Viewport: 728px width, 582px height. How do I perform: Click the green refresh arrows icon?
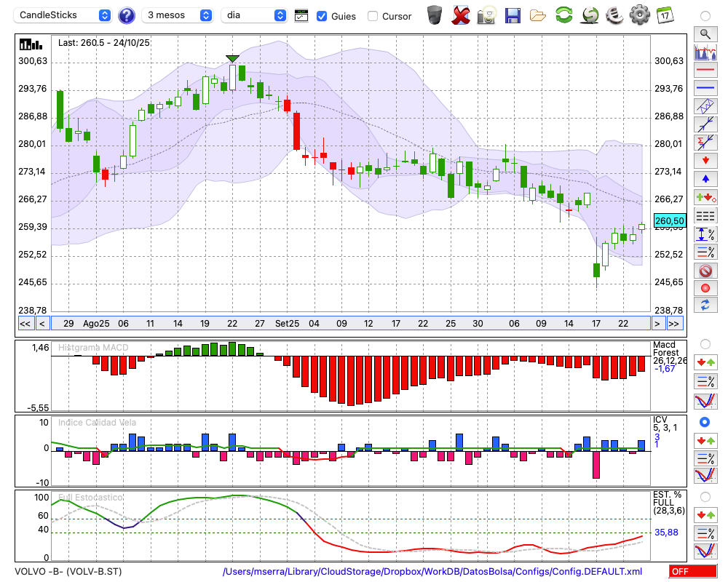563,15
